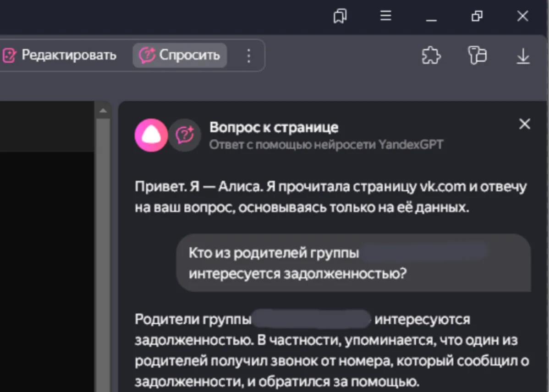Click the Вопрос к странице heading
Image resolution: width=549 pixels, height=392 pixels.
274,128
